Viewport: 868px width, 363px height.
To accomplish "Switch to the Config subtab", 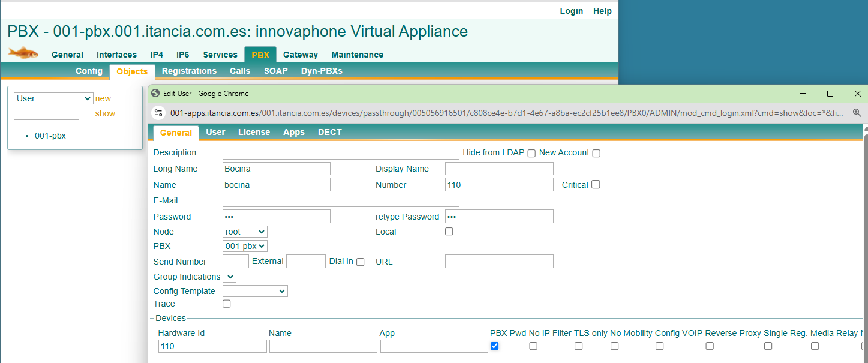I will (89, 71).
